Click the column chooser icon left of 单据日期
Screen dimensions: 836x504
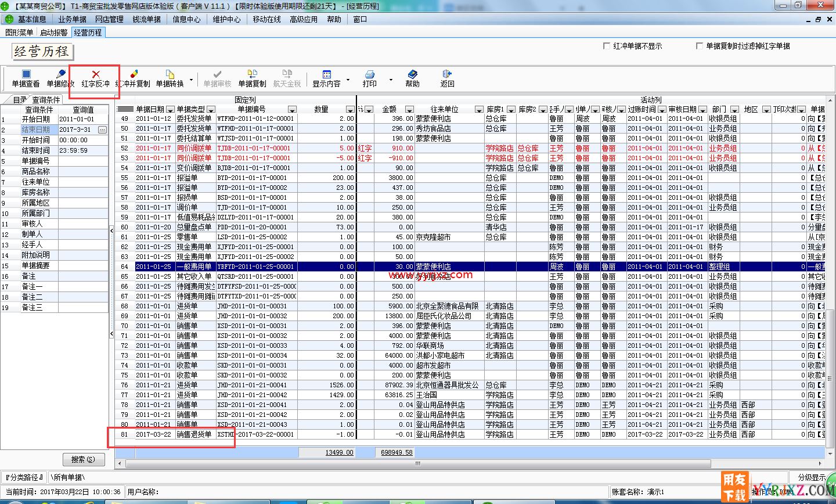point(125,109)
